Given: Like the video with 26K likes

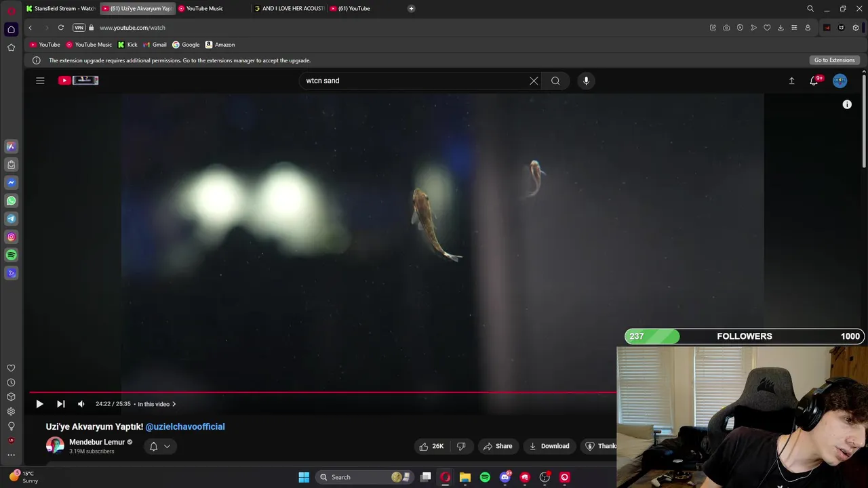Looking at the screenshot, I should pyautogui.click(x=431, y=446).
